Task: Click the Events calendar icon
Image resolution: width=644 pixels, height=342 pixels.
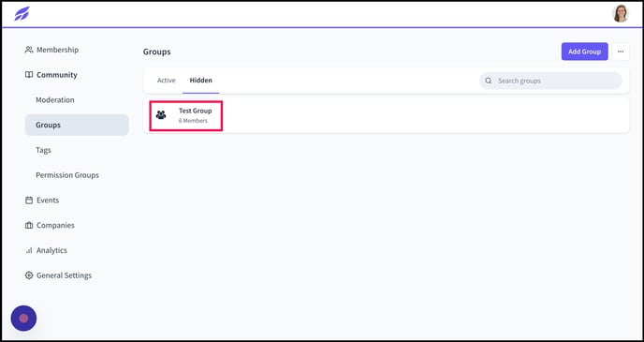Action: pyautogui.click(x=29, y=201)
